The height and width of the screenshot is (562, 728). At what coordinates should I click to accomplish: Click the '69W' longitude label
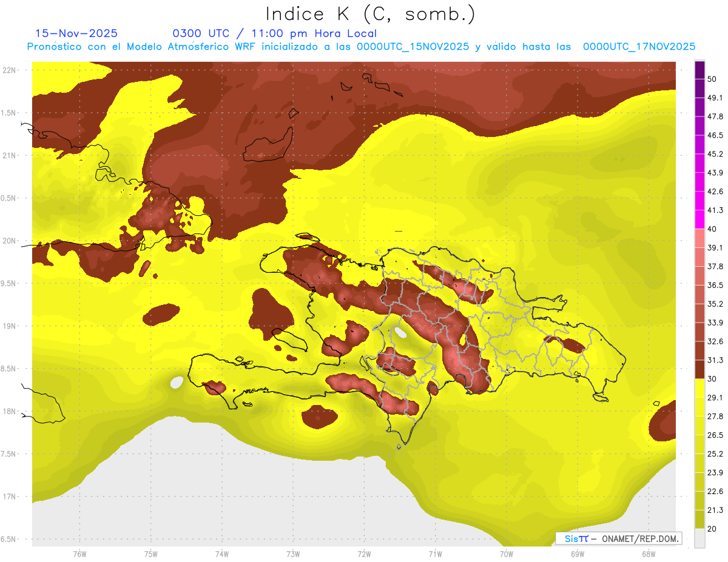tap(577, 554)
